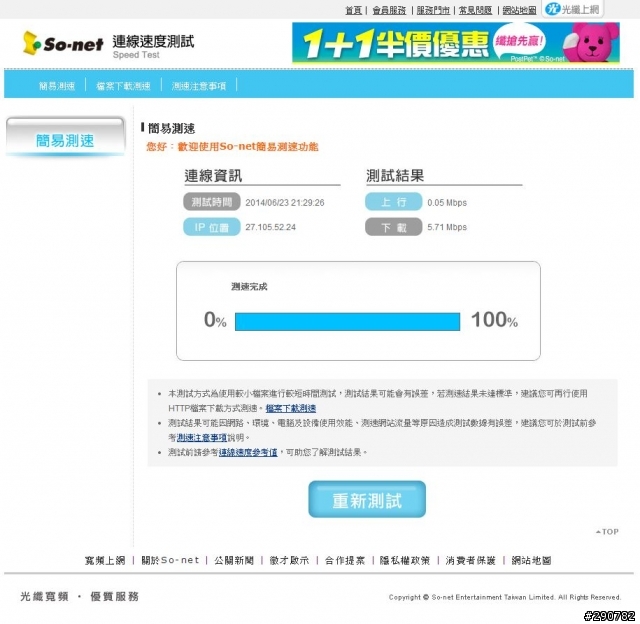Image resolution: width=640 pixels, height=624 pixels.
Task: Open the 連線速度參考值 link
Action: [x=248, y=452]
